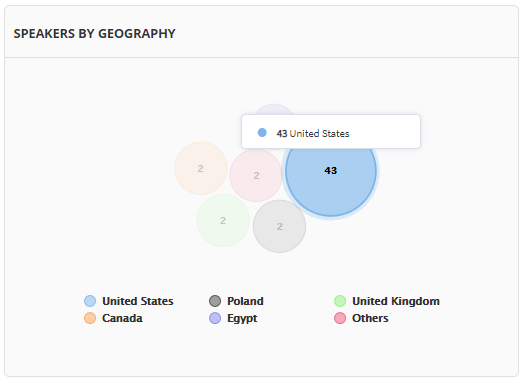The height and width of the screenshot is (383, 523).
Task: Select the orange Canada bubble
Action: pyautogui.click(x=201, y=168)
